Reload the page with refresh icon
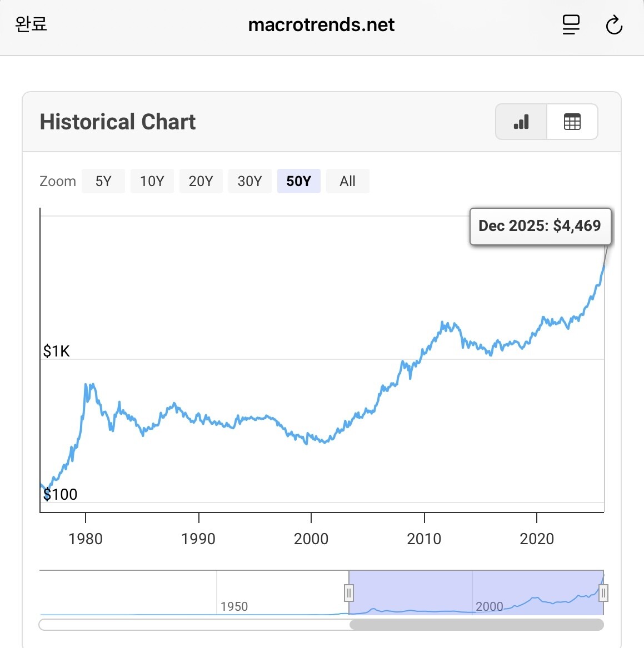Viewport: 644px width, 648px height. point(614,25)
